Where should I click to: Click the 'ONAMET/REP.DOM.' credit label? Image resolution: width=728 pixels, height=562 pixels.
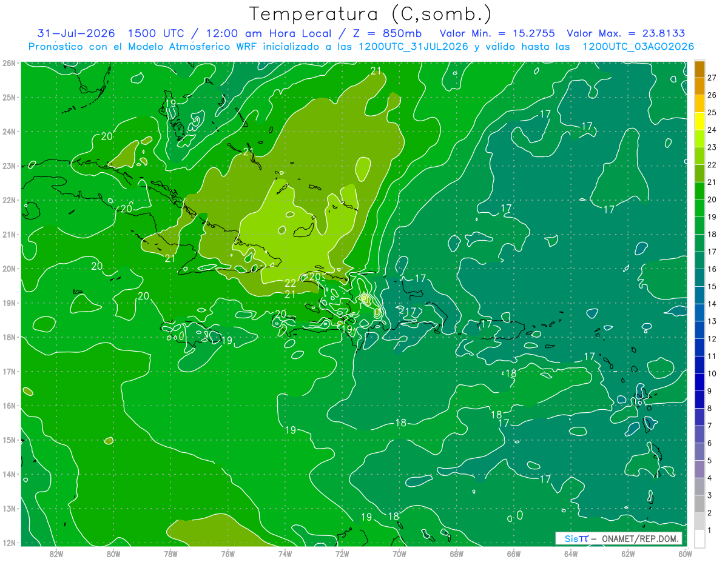click(640, 538)
